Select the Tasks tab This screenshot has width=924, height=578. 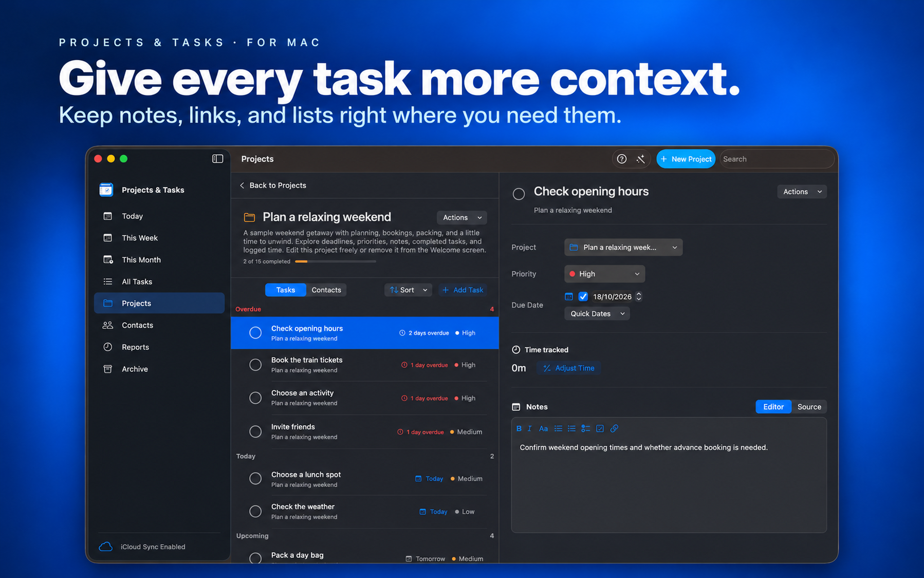pos(286,290)
